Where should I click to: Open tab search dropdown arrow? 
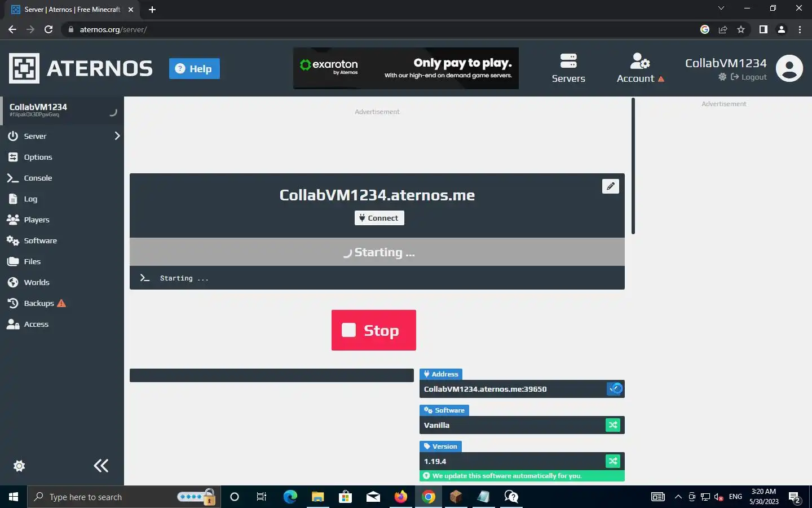(721, 8)
